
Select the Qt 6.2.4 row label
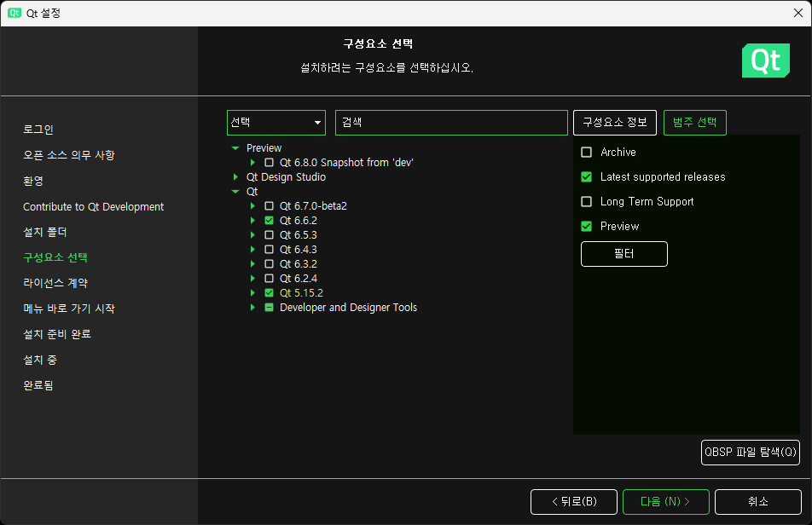pos(299,279)
